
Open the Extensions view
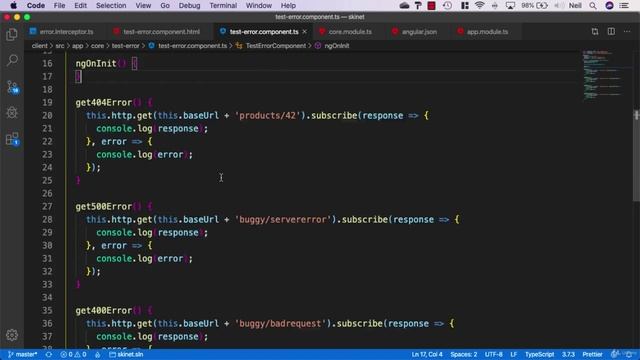tap(12, 139)
